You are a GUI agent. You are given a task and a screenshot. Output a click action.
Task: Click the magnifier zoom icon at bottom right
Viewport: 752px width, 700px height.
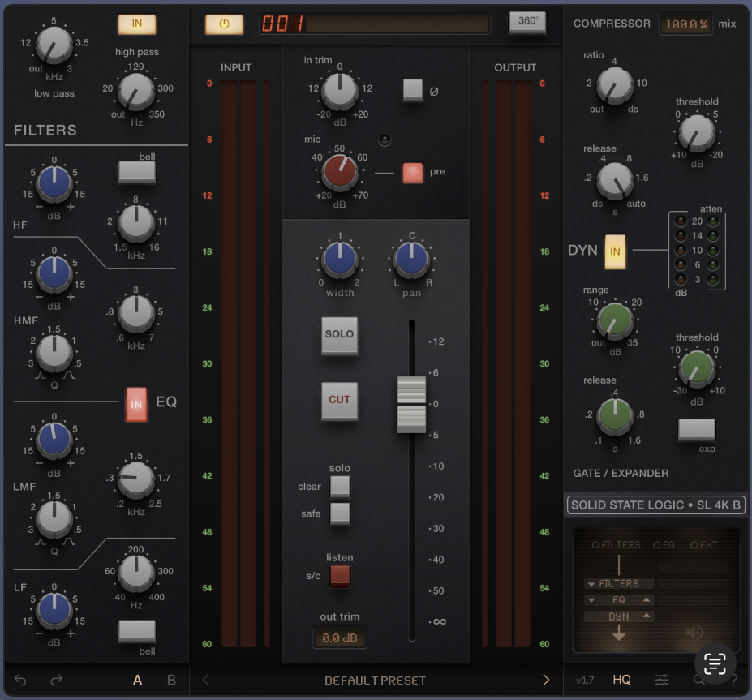pyautogui.click(x=698, y=681)
